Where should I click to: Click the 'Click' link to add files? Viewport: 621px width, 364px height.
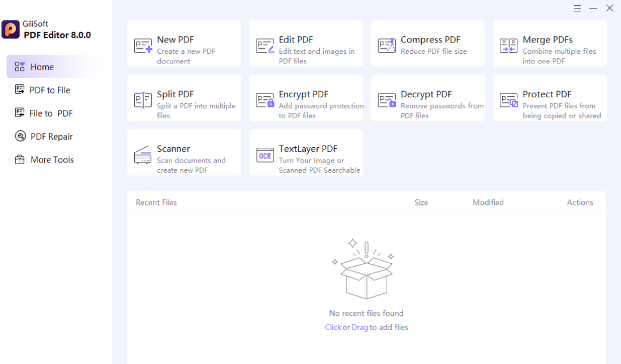coord(333,327)
